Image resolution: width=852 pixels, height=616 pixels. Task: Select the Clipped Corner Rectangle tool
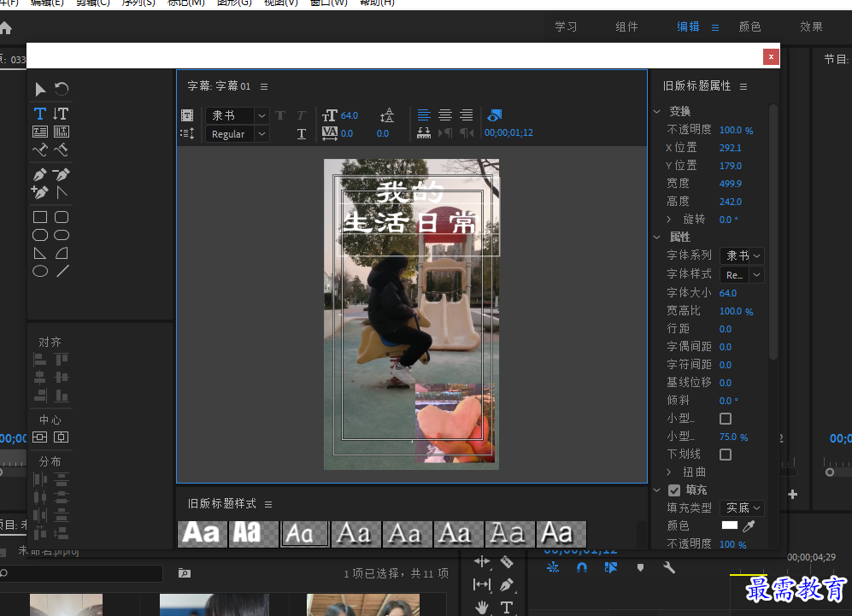click(x=39, y=235)
